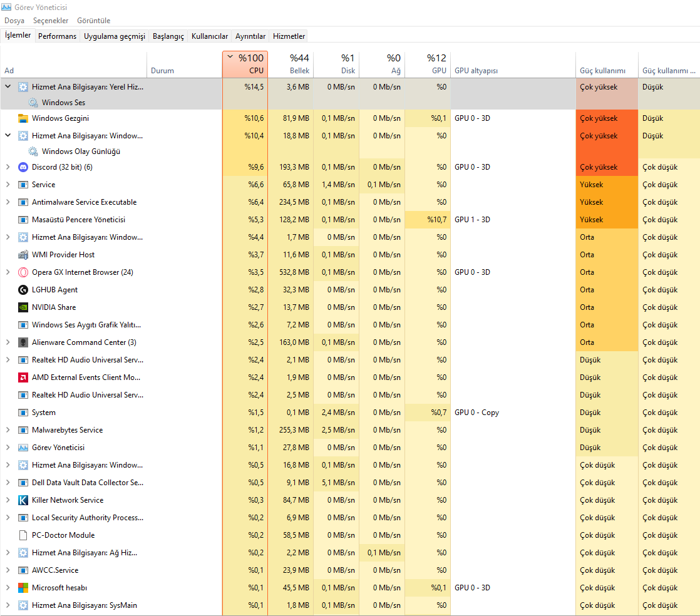
Task: Click the NVIDIA Share icon
Action: coord(23,307)
